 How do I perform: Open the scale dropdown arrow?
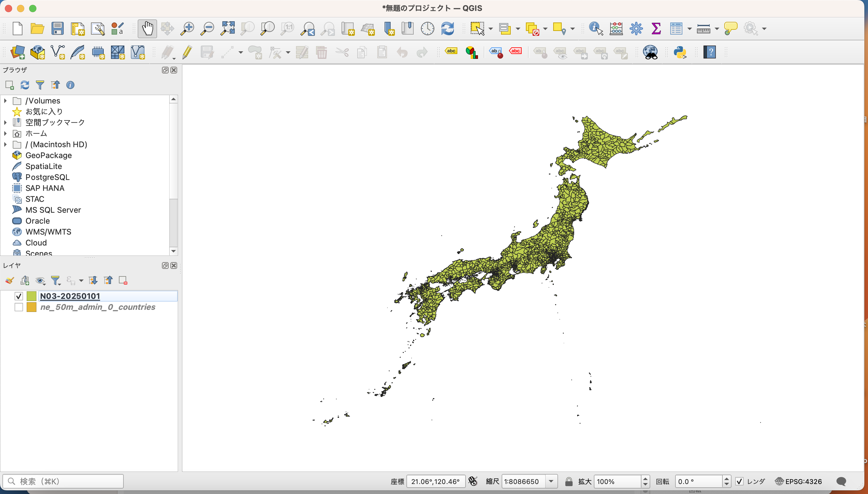551,482
